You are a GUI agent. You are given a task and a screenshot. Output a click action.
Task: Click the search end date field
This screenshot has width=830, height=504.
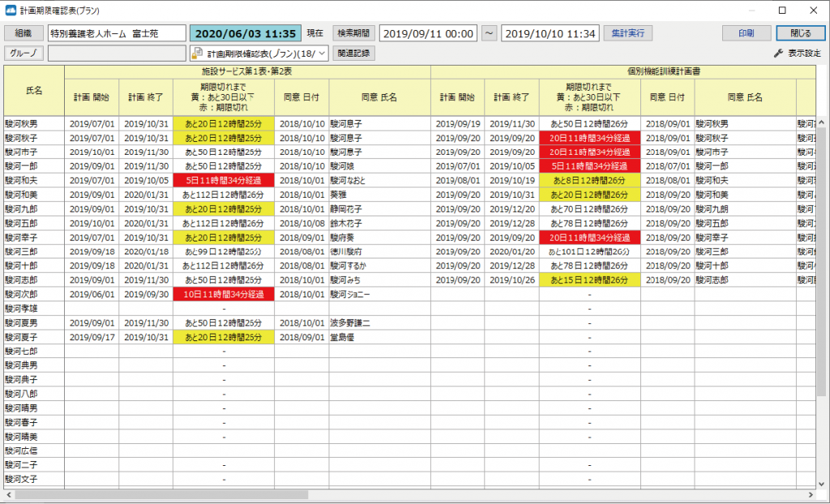[x=550, y=33]
